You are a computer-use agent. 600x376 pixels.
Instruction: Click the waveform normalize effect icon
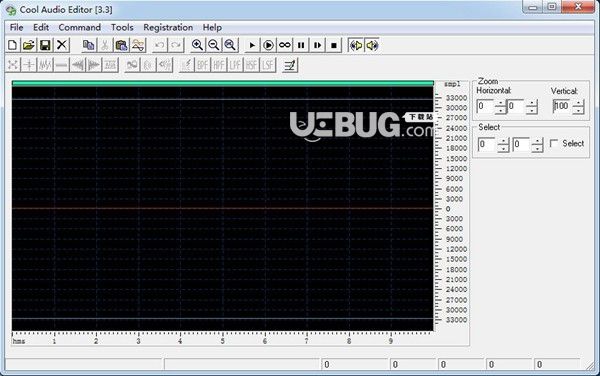tap(45, 65)
